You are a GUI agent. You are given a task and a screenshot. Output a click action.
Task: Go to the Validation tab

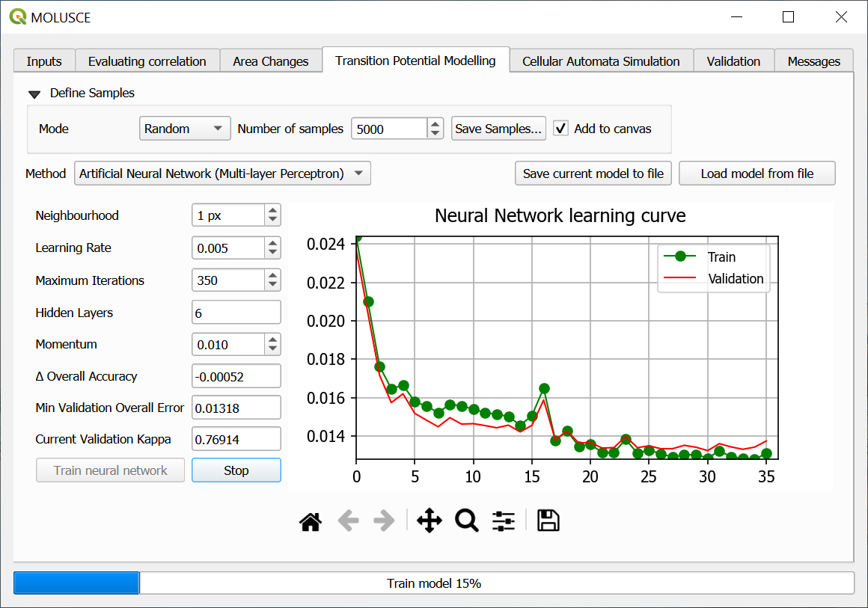tap(733, 61)
